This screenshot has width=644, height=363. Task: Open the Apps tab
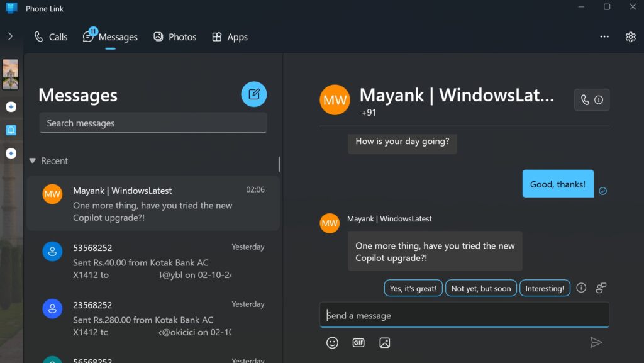tap(230, 36)
